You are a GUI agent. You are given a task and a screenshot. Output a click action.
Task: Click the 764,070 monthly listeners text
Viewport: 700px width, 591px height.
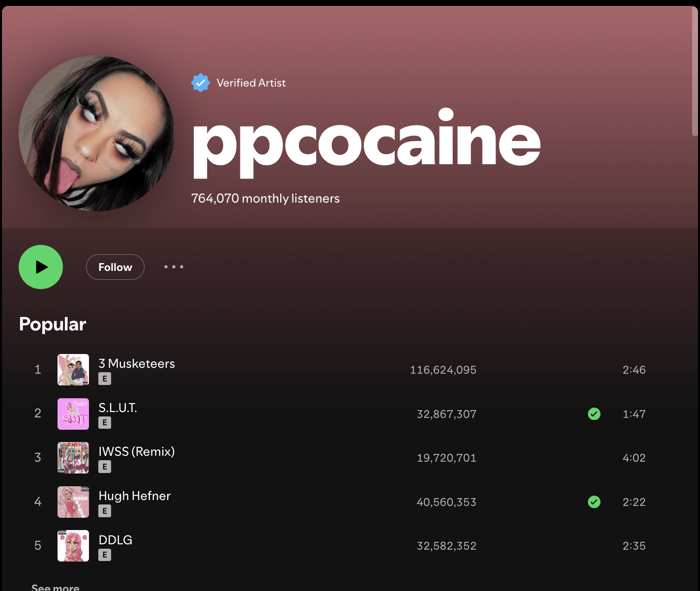[x=265, y=199]
